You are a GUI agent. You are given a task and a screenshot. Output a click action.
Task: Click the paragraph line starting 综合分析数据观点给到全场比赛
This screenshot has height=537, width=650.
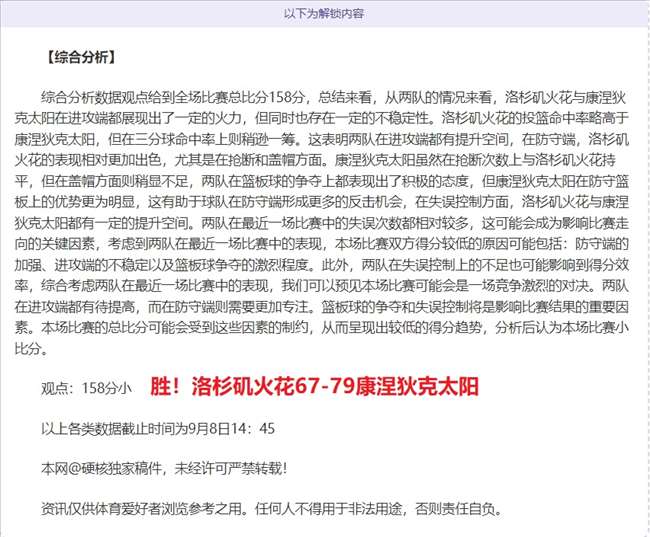(333, 98)
